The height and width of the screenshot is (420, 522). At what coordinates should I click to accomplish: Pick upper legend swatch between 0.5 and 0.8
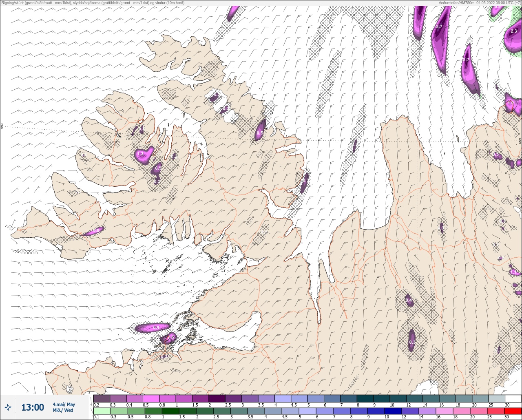(151, 398)
